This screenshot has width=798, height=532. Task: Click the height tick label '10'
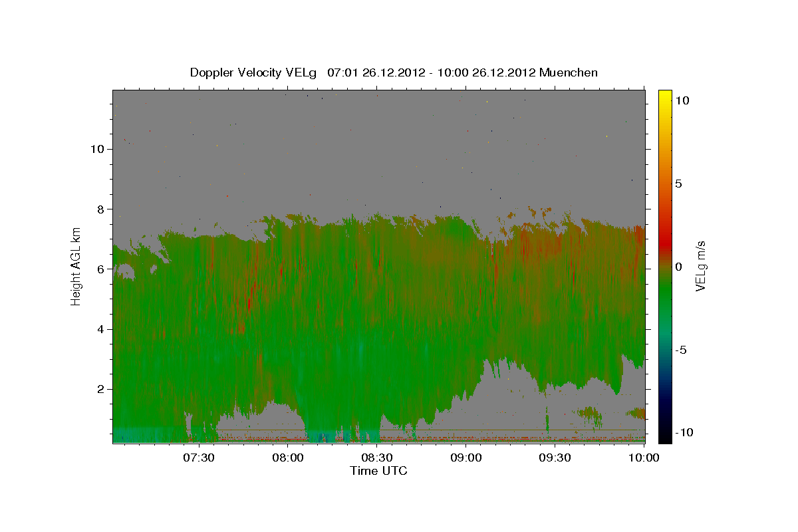point(98,149)
